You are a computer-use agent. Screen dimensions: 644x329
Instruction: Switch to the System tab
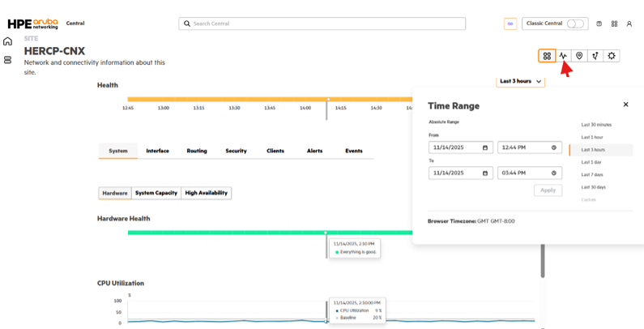point(118,151)
